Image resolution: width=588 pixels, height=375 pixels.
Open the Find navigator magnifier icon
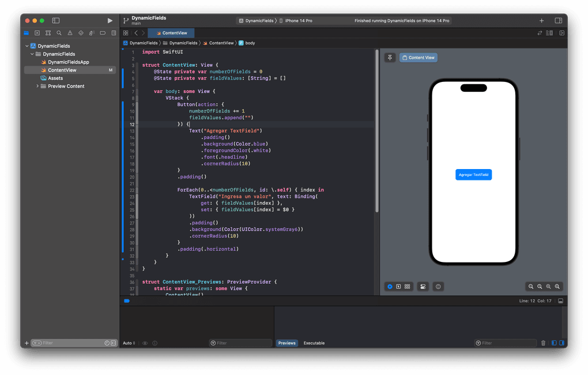click(x=59, y=33)
